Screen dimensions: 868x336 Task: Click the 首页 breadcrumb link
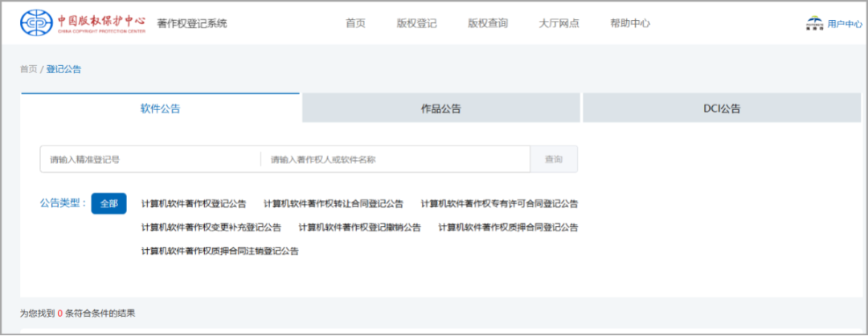(x=28, y=69)
